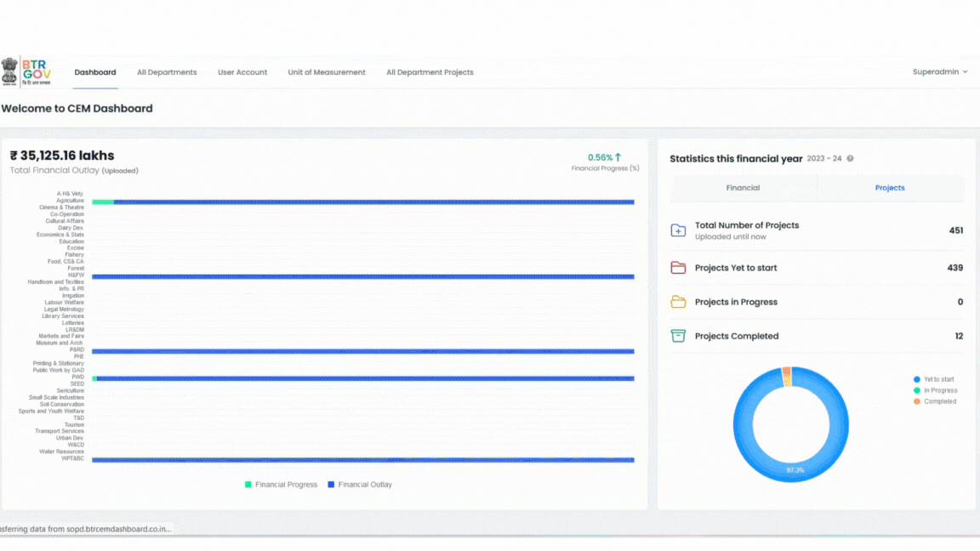980x551 pixels.
Task: Click the WPT&BC bar in chart
Action: 363,460
